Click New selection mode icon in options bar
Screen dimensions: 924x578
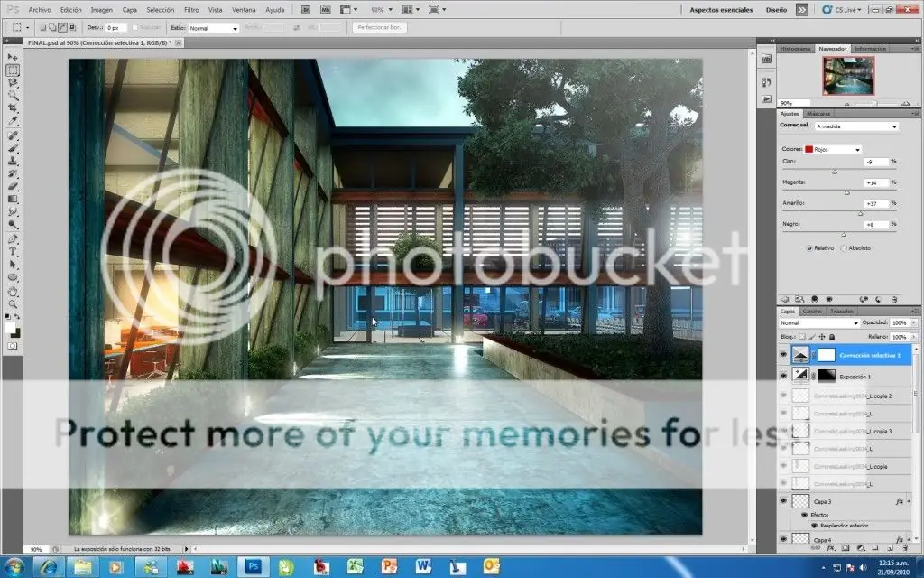pos(42,28)
